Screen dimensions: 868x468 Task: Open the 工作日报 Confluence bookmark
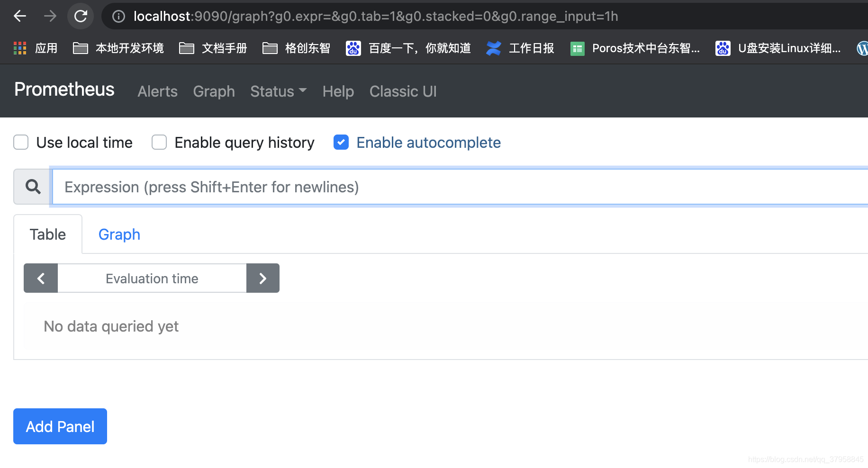[520, 48]
